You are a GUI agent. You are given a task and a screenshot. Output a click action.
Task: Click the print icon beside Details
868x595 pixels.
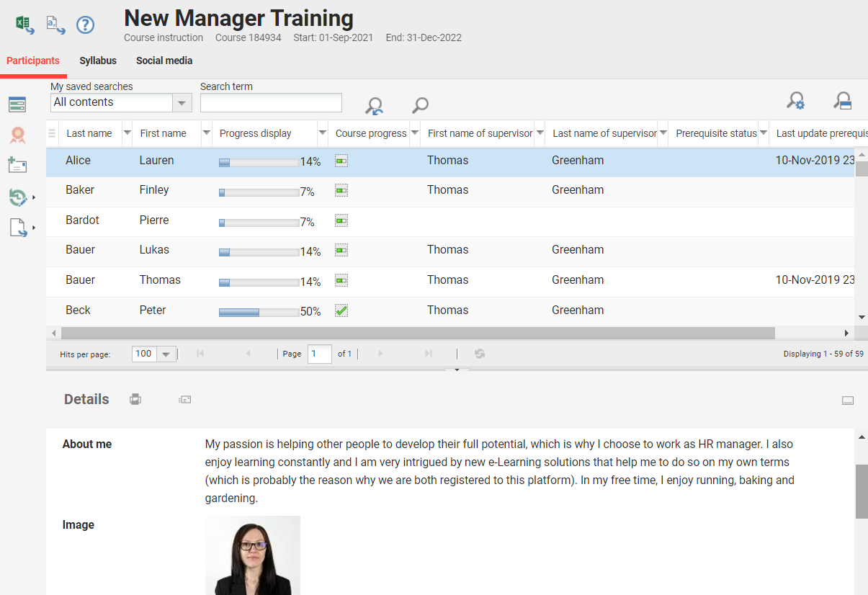135,399
